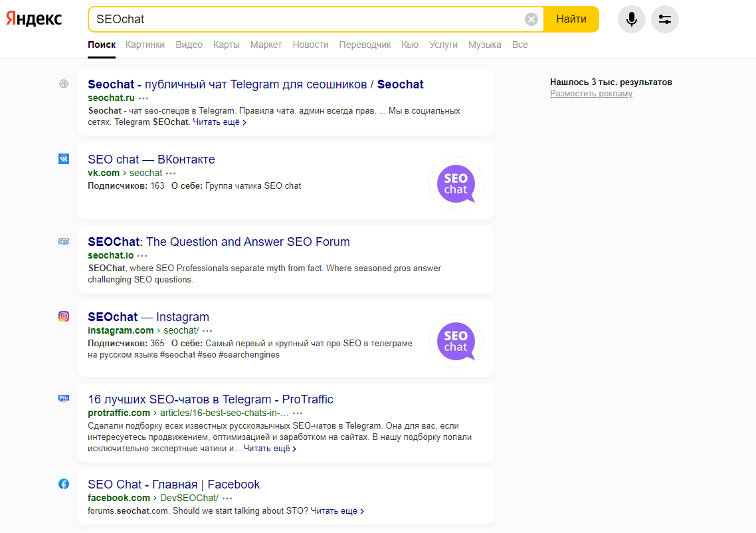Open the Yandex logo home link

pos(34,19)
